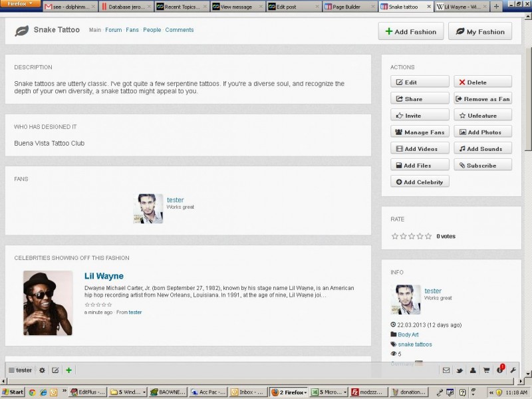Switch to the Edit post tab
This screenshot has height=399, width=532.
click(x=293, y=7)
